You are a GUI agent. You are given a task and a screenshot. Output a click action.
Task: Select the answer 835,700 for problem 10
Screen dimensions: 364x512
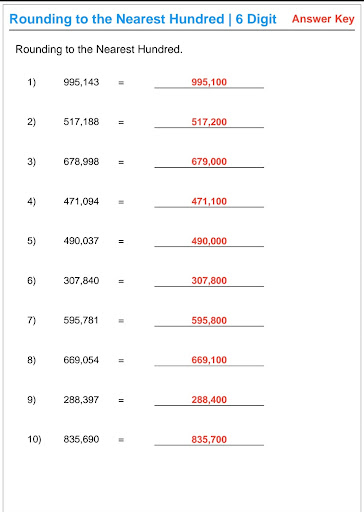click(x=209, y=439)
